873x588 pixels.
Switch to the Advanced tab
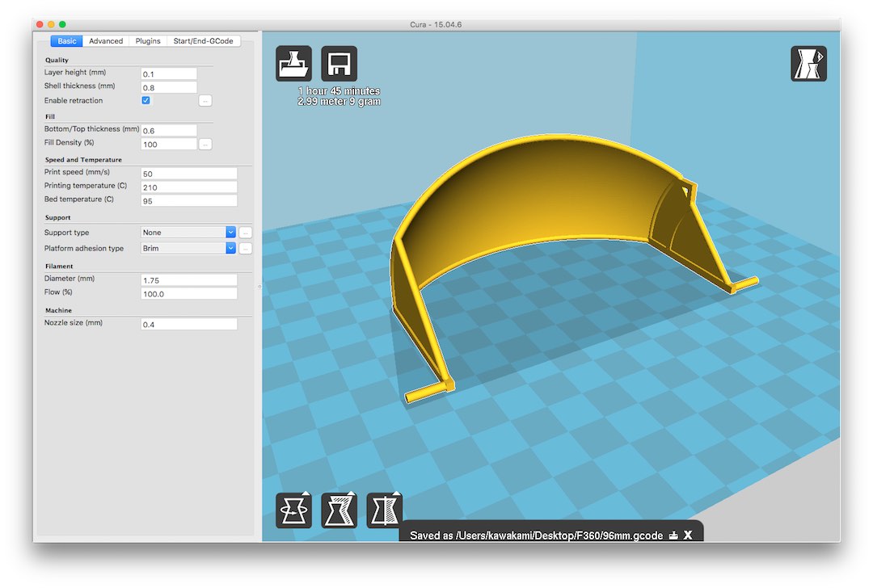pyautogui.click(x=106, y=41)
